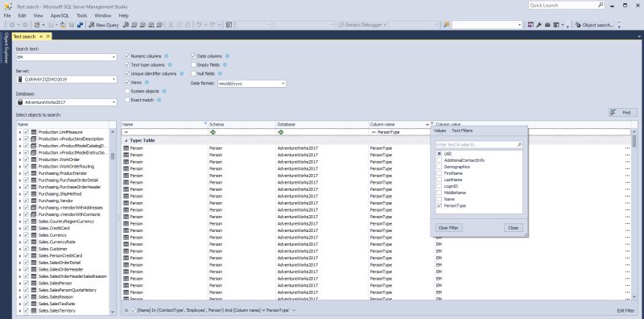Uncheck PersonType in the filter values list
The width and height of the screenshot is (644, 319).
(439, 205)
